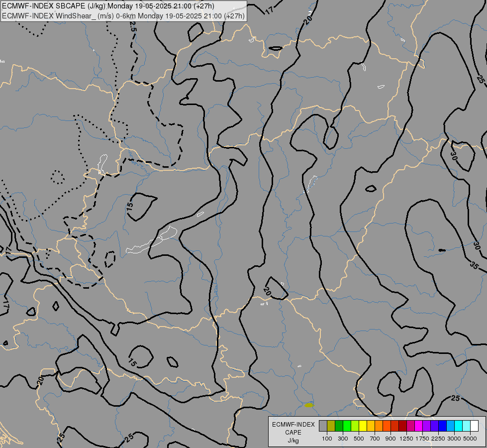Click the "1250" legend value

pyautogui.click(x=406, y=439)
